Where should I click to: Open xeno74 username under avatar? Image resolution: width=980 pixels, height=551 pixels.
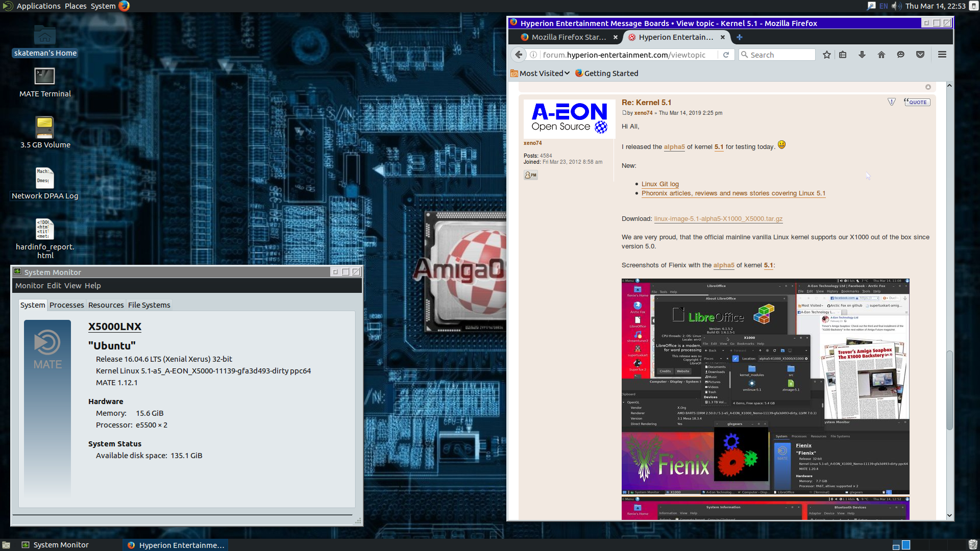pos(532,143)
